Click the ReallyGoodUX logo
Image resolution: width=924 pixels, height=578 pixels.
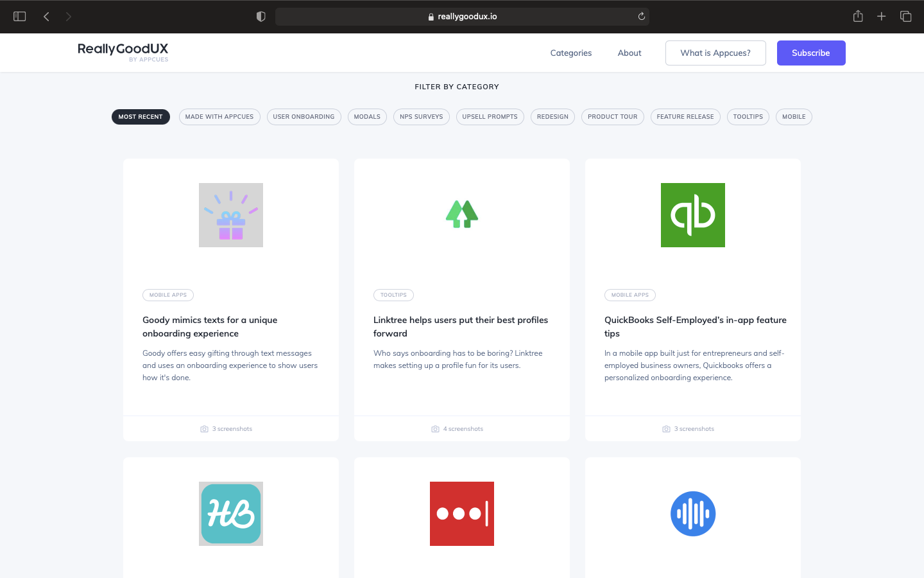[123, 52]
